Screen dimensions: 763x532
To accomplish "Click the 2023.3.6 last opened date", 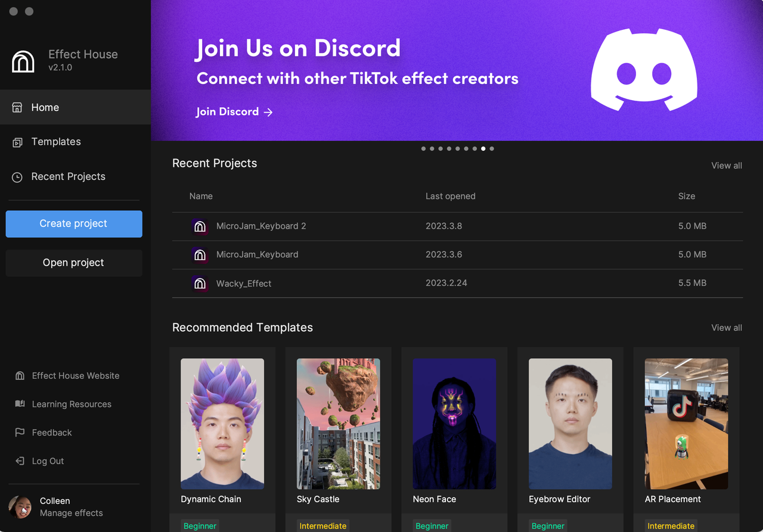I will pyautogui.click(x=443, y=254).
